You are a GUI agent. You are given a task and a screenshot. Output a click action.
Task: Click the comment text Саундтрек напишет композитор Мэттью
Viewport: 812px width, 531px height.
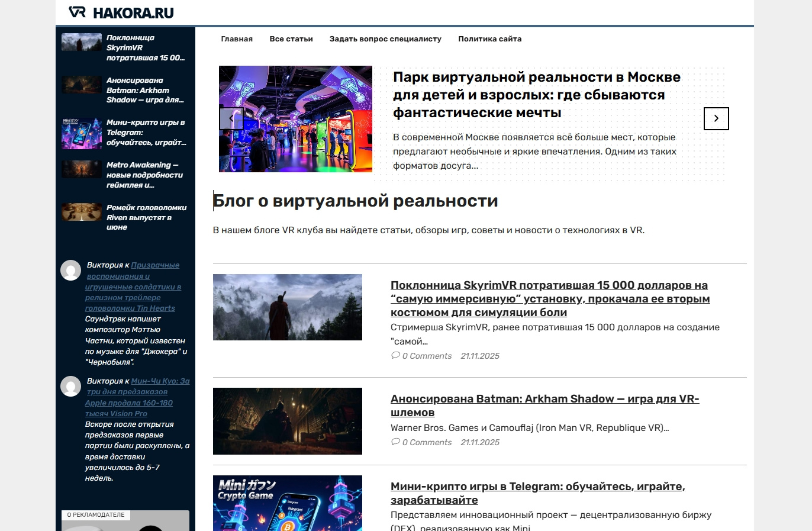pos(136,340)
